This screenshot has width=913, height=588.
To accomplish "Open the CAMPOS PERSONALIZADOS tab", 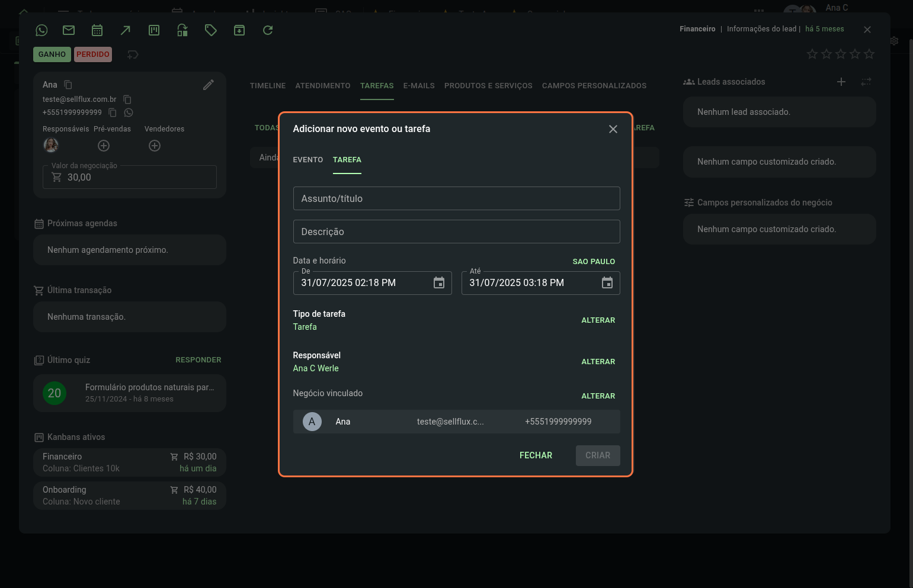I will (594, 86).
